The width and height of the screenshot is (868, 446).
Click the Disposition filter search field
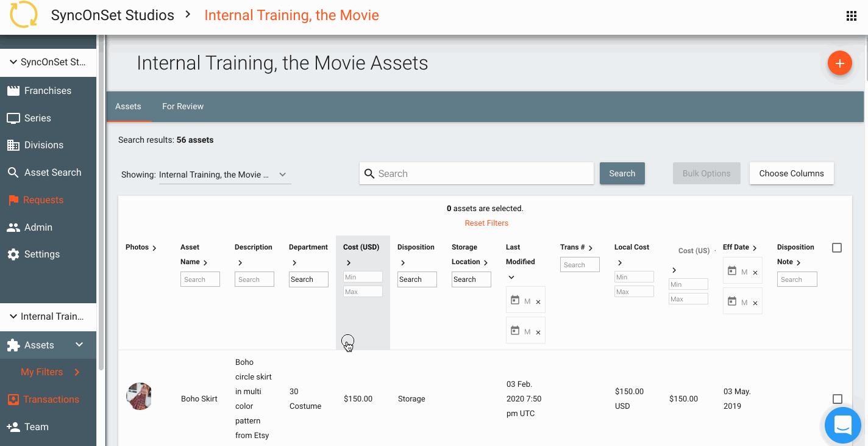(417, 279)
